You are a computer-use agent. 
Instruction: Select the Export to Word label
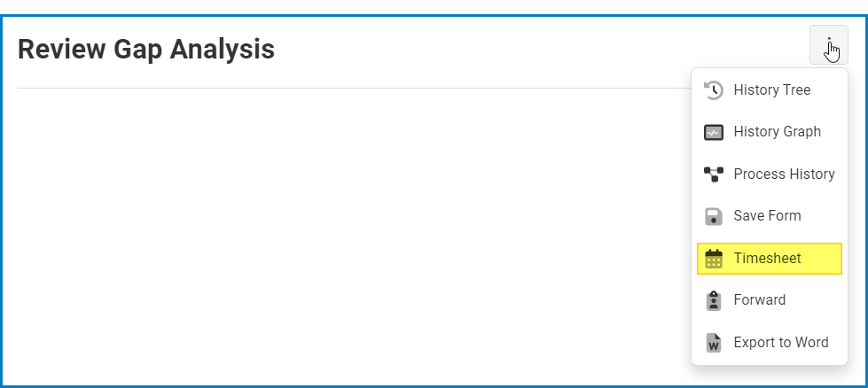coord(780,343)
